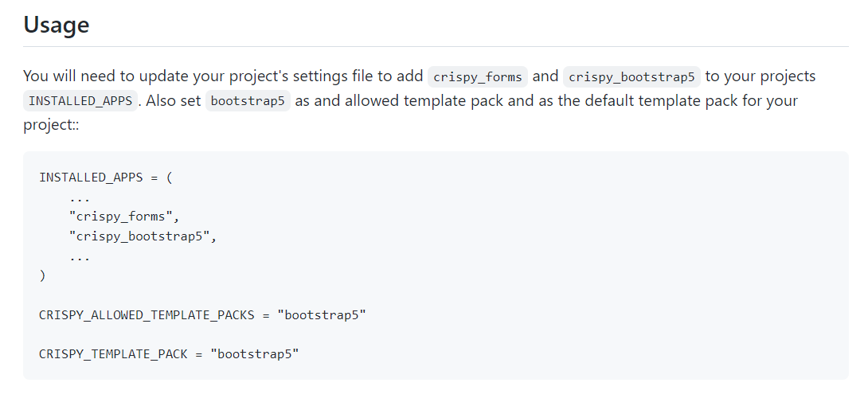The width and height of the screenshot is (868, 402).
Task: Click inline crispy_bootstrap5 code in the paragraph
Action: (631, 77)
